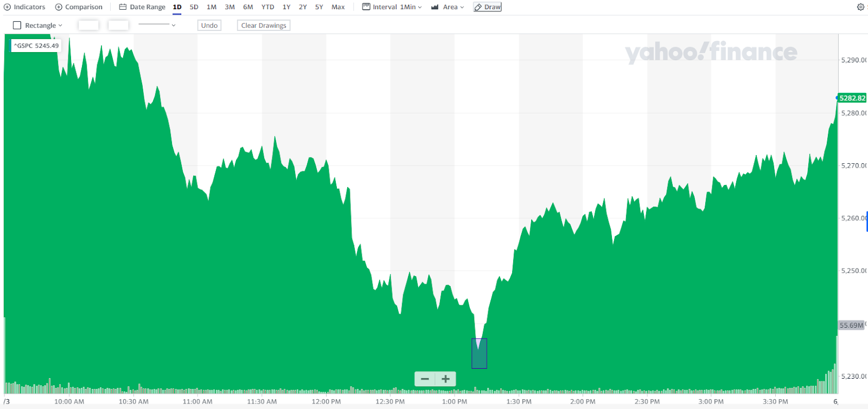Switch to the Max range
Viewport: 868px width, 409px height.
point(338,7)
